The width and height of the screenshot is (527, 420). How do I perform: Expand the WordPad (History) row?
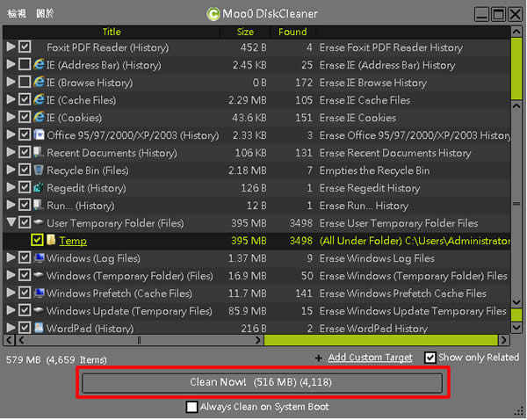[11, 328]
